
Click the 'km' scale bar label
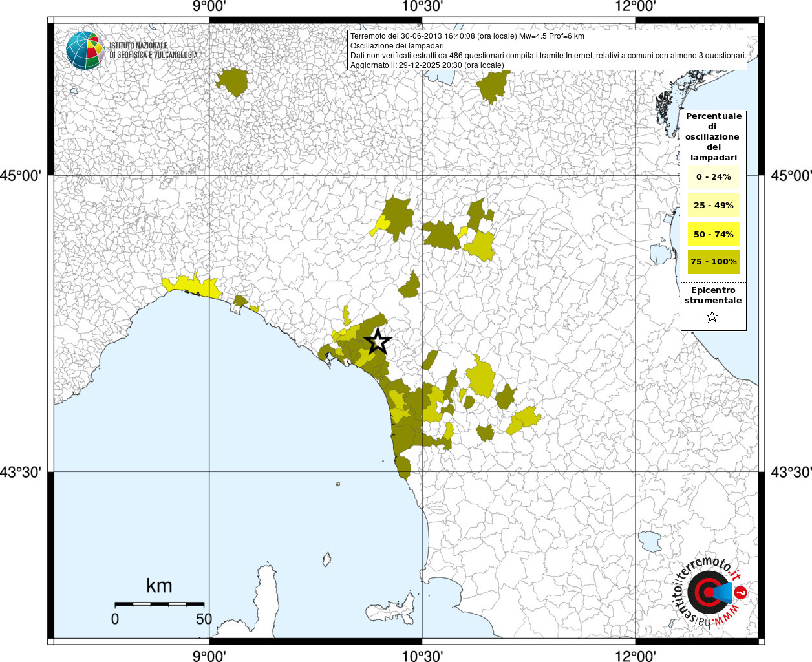[x=159, y=586]
